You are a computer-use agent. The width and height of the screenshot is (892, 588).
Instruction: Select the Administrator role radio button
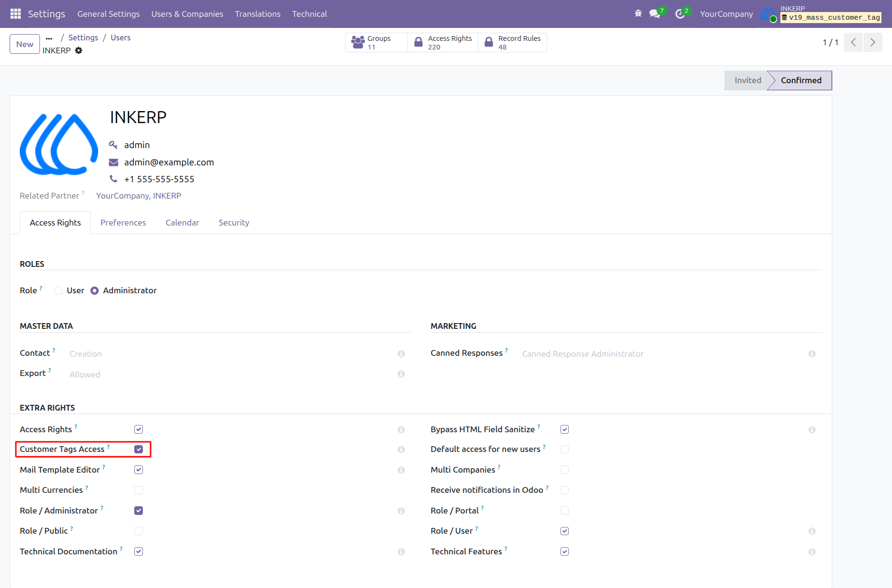(95, 290)
